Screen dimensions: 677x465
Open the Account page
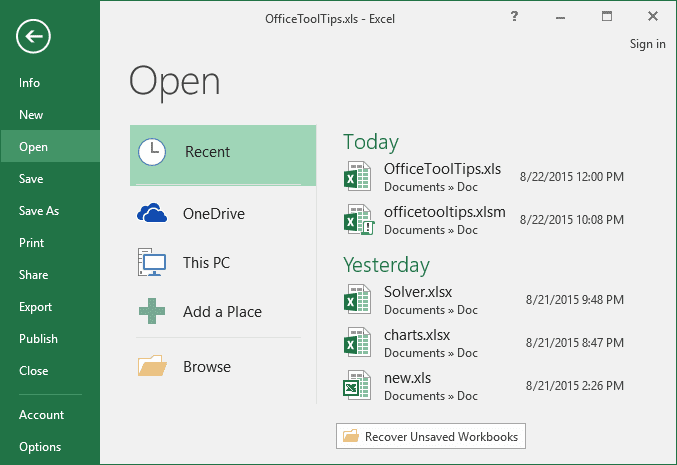click(50, 414)
